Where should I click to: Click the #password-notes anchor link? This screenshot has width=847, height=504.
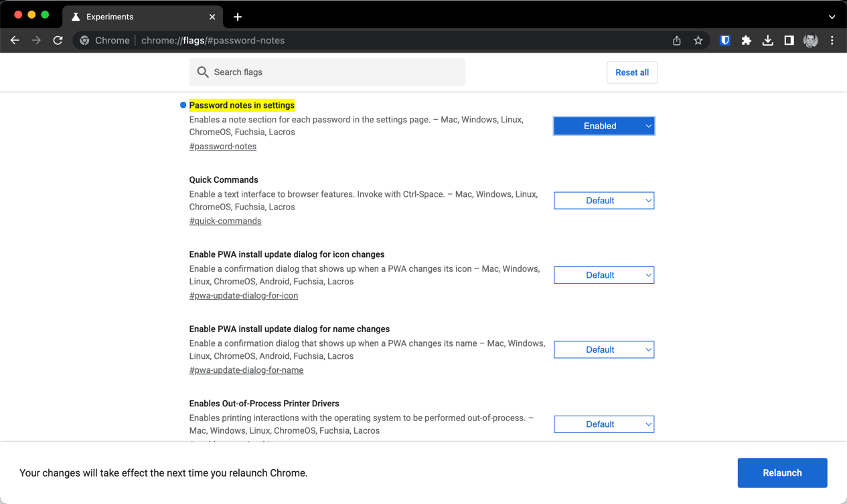click(x=223, y=147)
